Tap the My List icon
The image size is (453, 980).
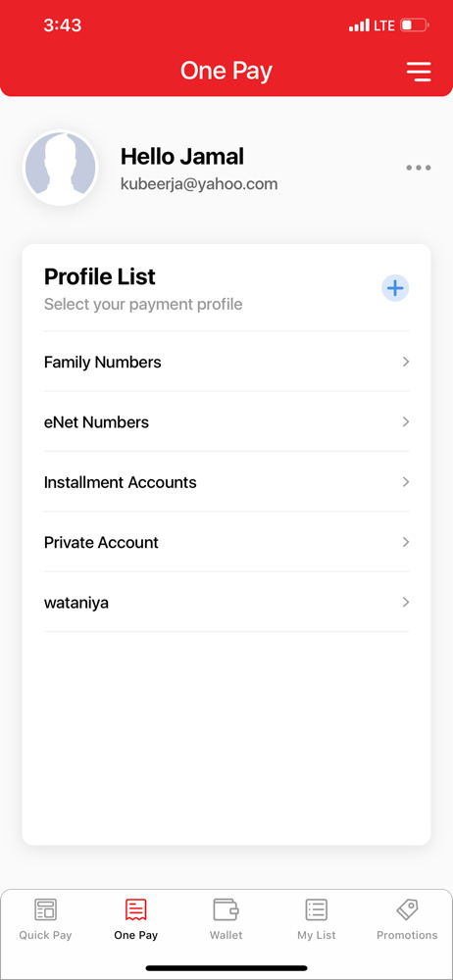(x=317, y=909)
